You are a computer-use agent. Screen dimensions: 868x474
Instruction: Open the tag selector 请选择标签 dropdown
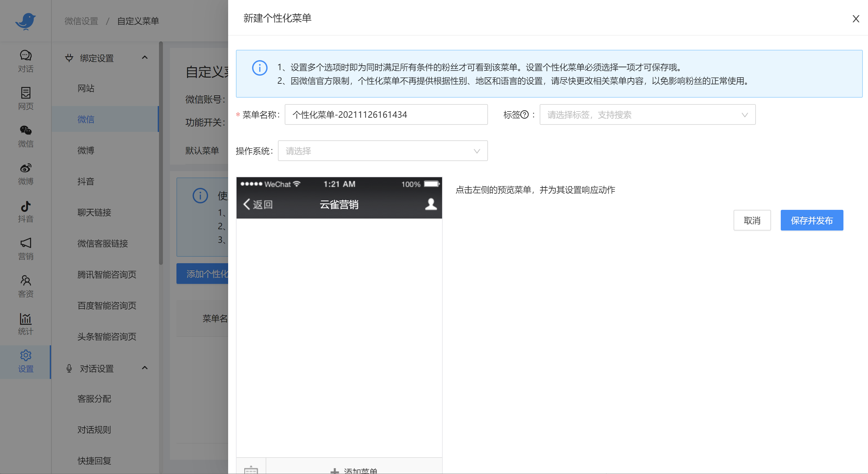(x=647, y=115)
